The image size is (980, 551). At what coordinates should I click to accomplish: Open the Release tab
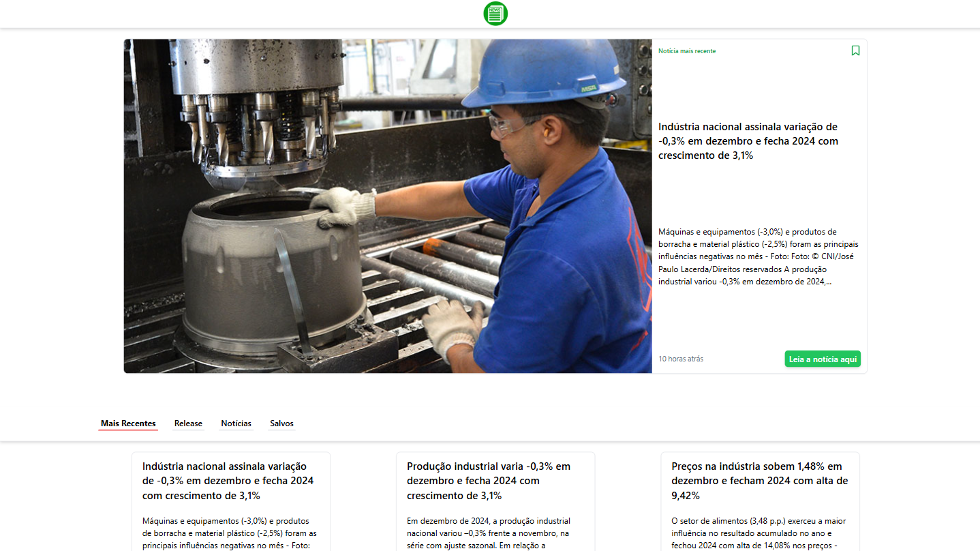[188, 423]
